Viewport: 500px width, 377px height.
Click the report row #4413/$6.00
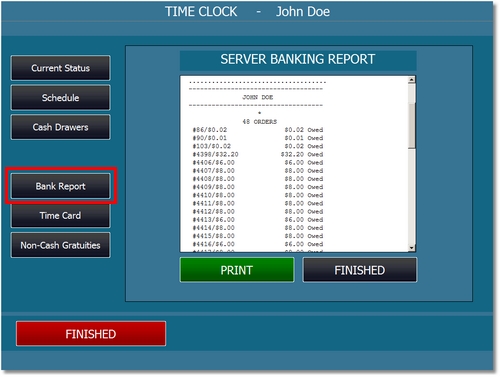(258, 220)
